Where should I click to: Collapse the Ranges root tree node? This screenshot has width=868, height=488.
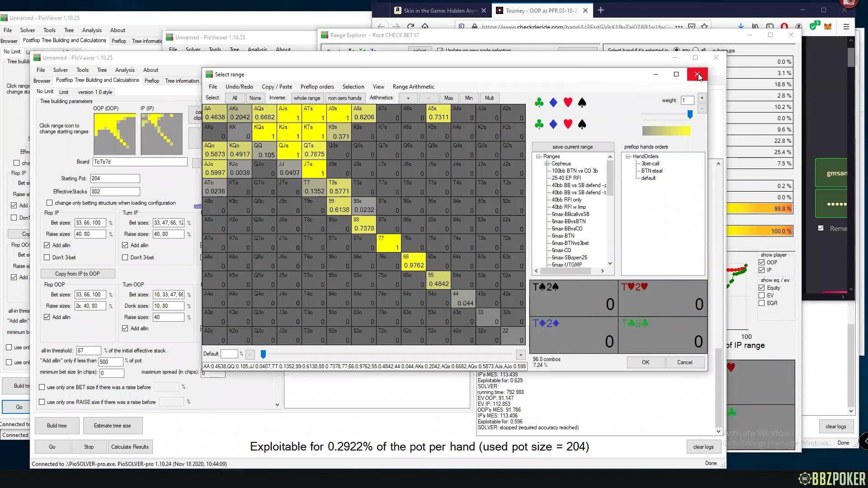coord(539,156)
